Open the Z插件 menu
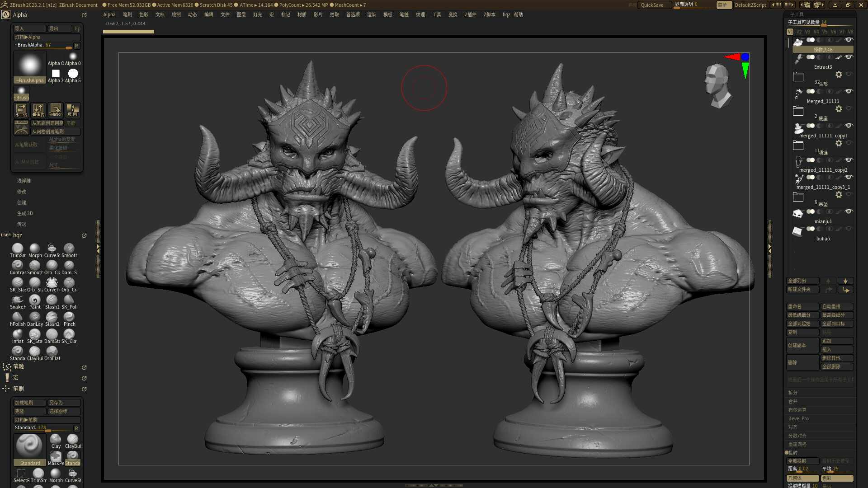Image resolution: width=868 pixels, height=488 pixels. pos(470,14)
